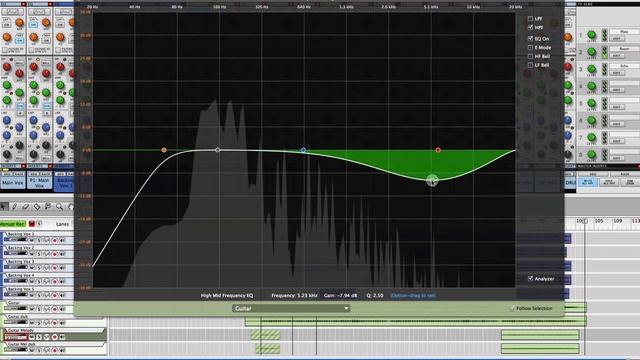Select the Main Vox mixer strip label
Screen dimensions: 640x360
(x=12, y=182)
